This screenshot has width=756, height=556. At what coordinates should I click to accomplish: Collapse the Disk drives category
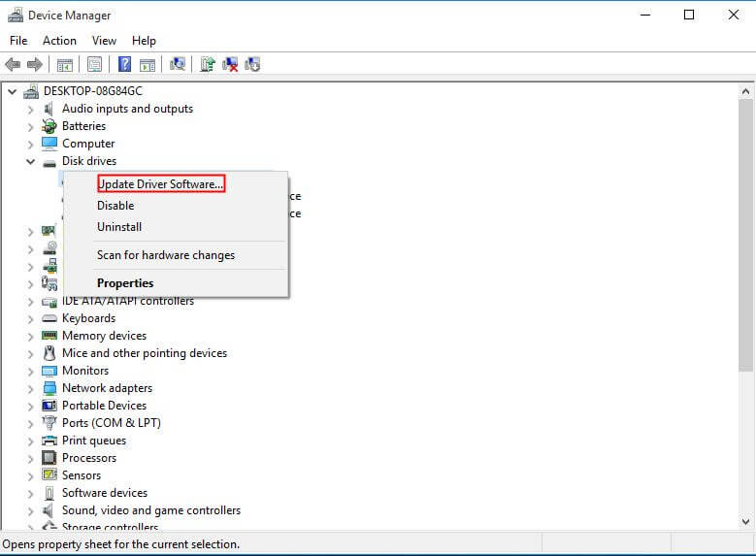point(31,161)
